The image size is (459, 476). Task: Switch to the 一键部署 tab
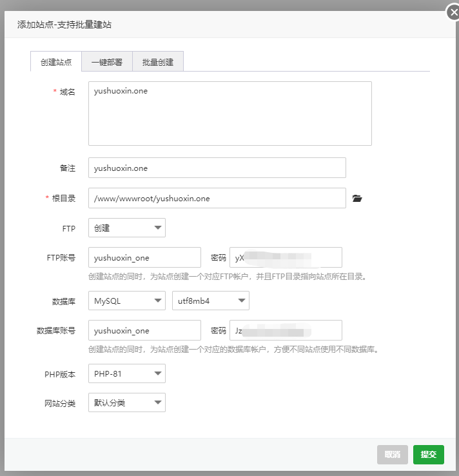107,62
